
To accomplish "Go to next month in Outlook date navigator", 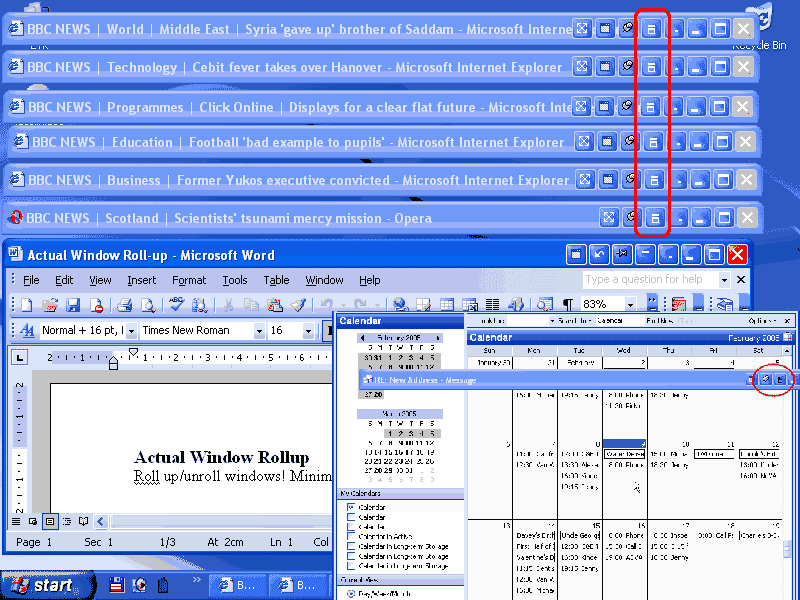I will pyautogui.click(x=438, y=338).
